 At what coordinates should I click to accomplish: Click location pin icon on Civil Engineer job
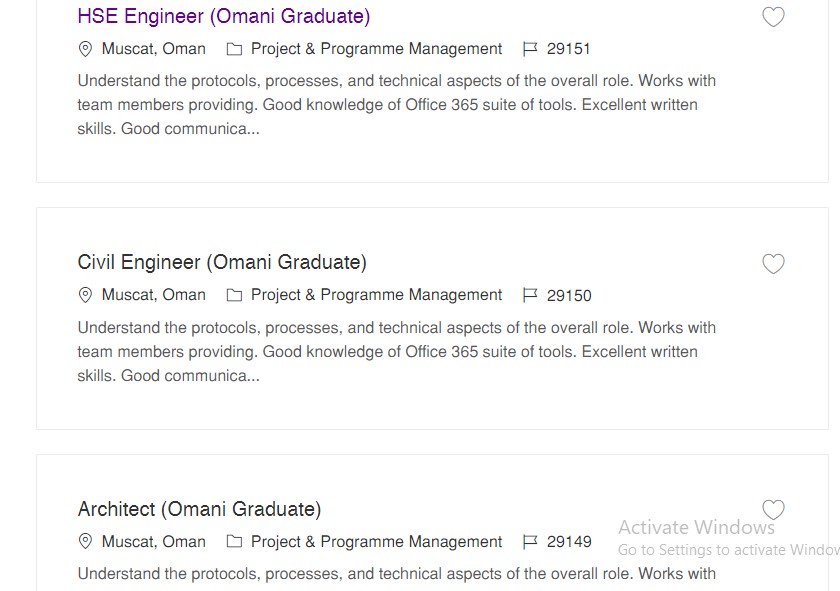click(x=85, y=295)
